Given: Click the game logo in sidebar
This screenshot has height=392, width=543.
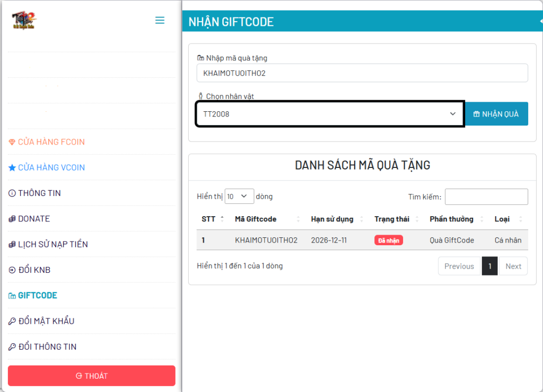Looking at the screenshot, I should pyautogui.click(x=24, y=21).
